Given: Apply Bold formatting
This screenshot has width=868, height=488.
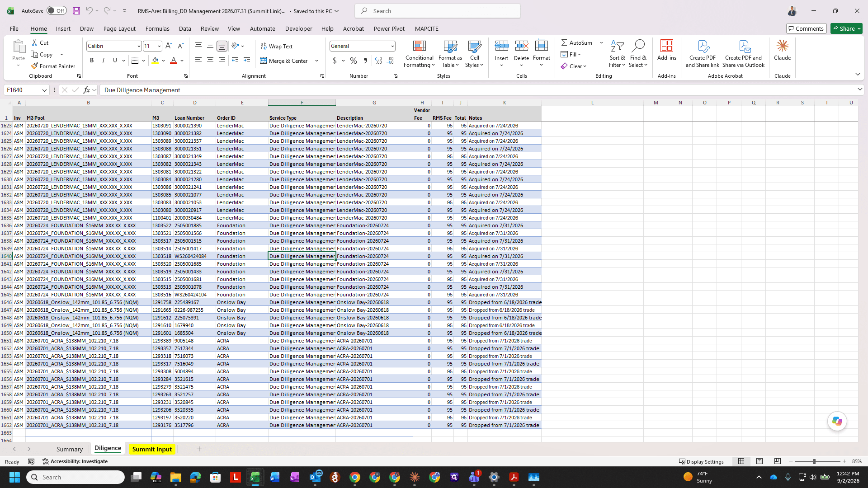Looking at the screenshot, I should tap(92, 61).
